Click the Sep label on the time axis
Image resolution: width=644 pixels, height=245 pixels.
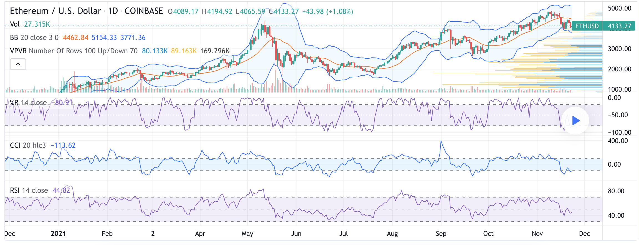coord(441,234)
